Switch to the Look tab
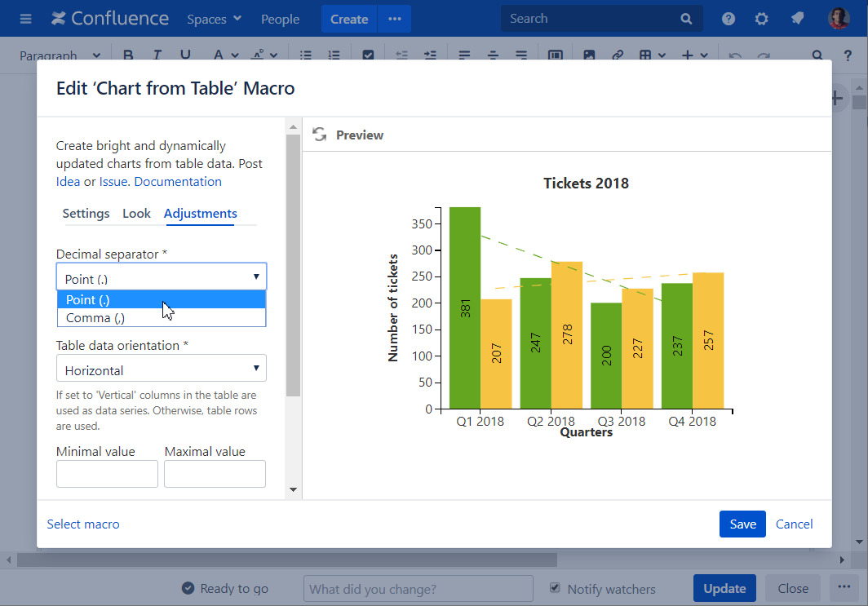Image resolution: width=868 pixels, height=606 pixels. point(136,214)
